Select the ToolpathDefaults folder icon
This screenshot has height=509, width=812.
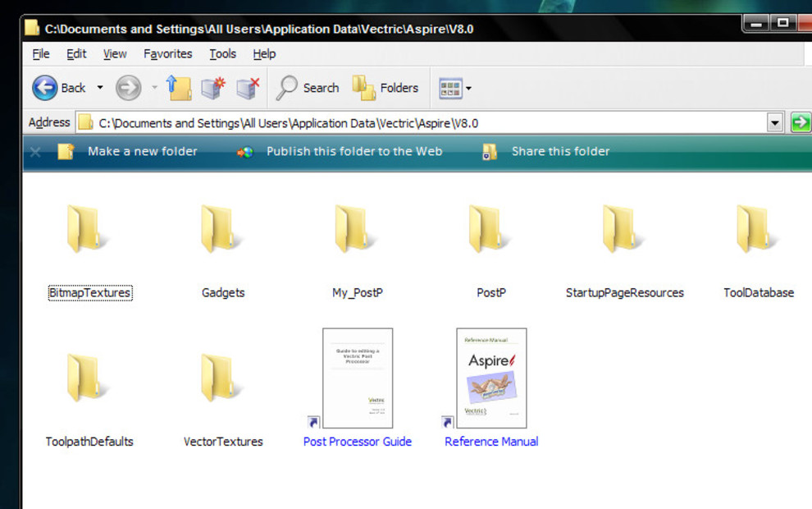[x=86, y=378]
